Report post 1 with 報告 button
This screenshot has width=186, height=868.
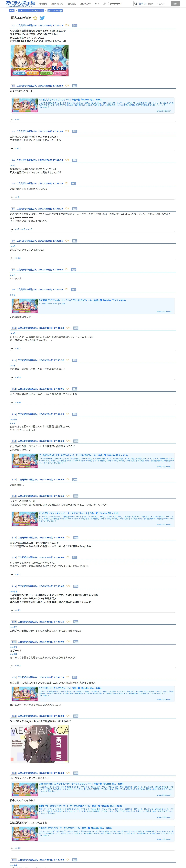pos(75,25)
